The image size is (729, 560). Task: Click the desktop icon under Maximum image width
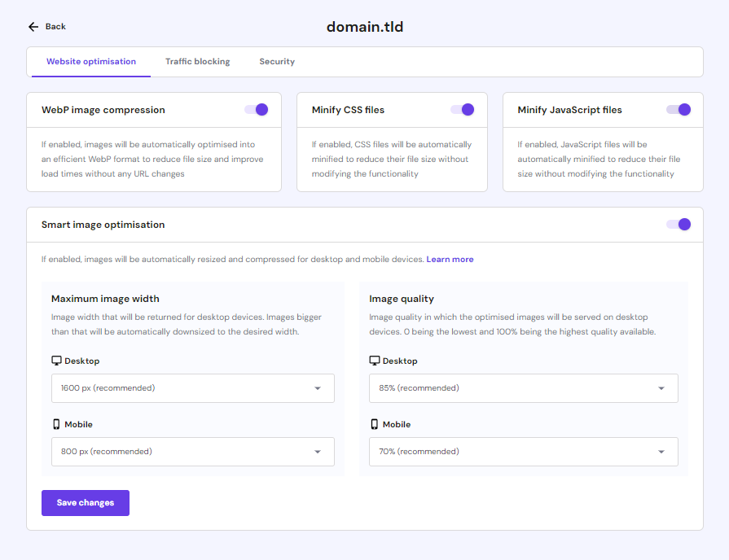(x=55, y=360)
